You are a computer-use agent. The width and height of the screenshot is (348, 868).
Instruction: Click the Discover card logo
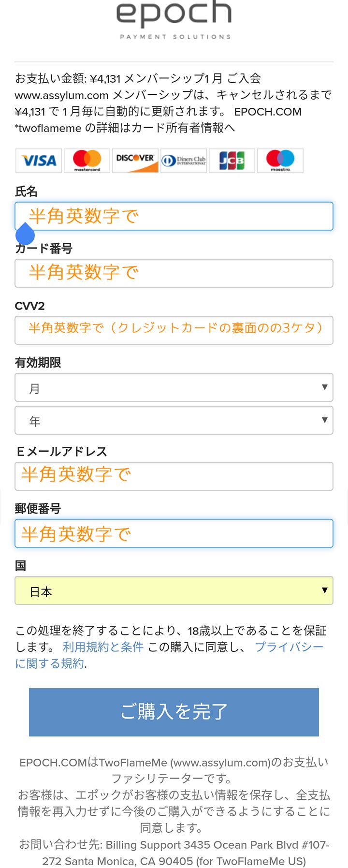(135, 161)
